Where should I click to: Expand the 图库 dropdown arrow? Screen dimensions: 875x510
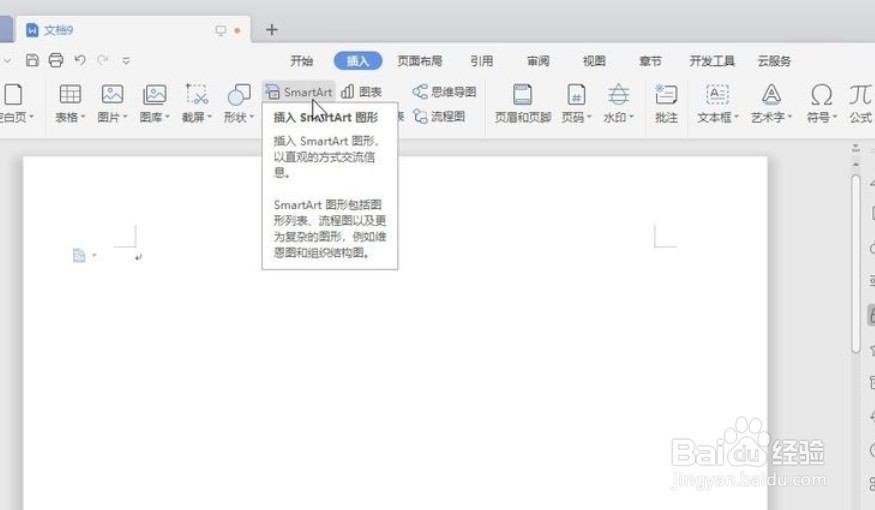tap(167, 117)
